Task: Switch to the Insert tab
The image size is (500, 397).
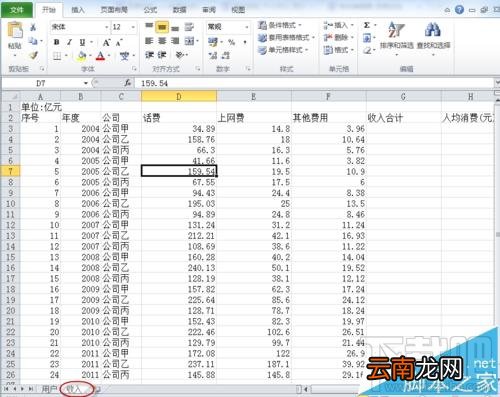Action: coord(78,10)
